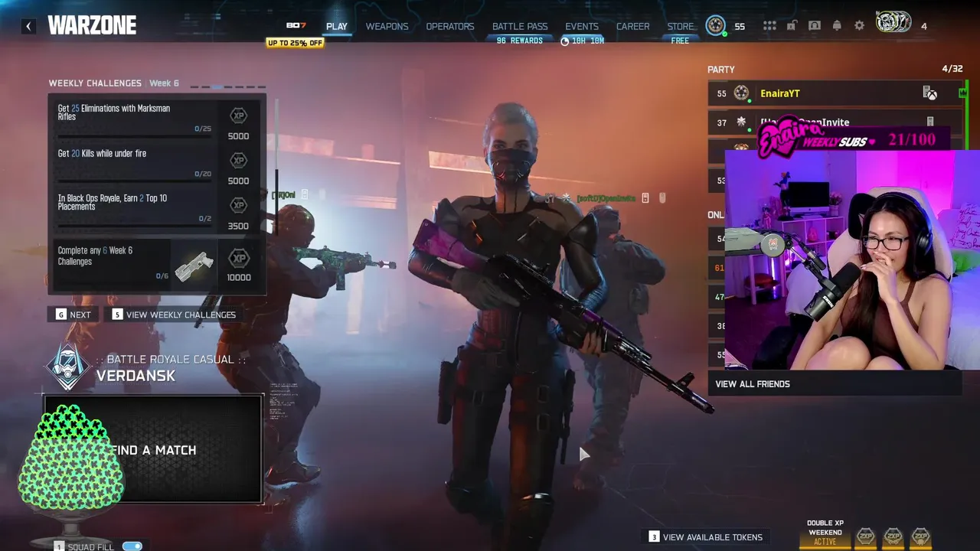980x551 pixels.
Task: Click the DOUBLE XP WEEKEND ACTIVE banner
Action: 825,533
